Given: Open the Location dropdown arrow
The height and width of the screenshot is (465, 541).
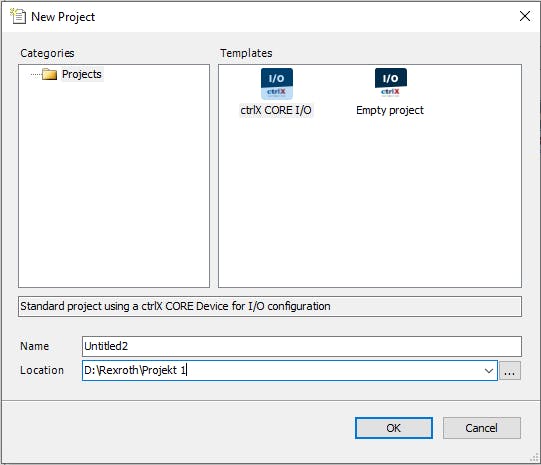Looking at the screenshot, I should (489, 371).
